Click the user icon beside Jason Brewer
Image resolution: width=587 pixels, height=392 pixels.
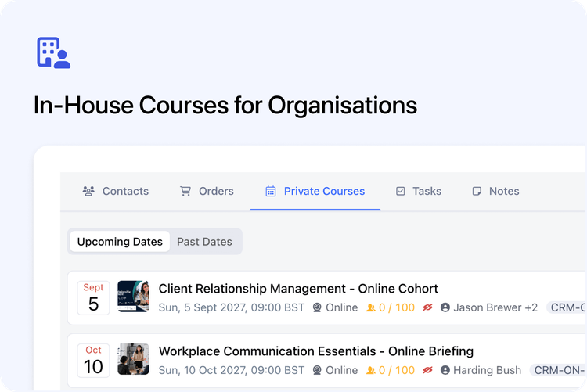click(x=445, y=307)
